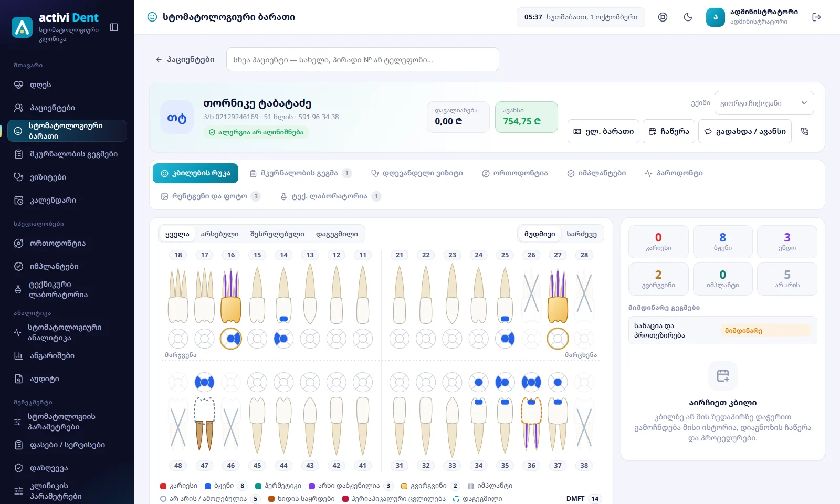Viewport: 840px width, 504px height.
Task: Open დაზღვევა sidebar item
Action: 67,468
